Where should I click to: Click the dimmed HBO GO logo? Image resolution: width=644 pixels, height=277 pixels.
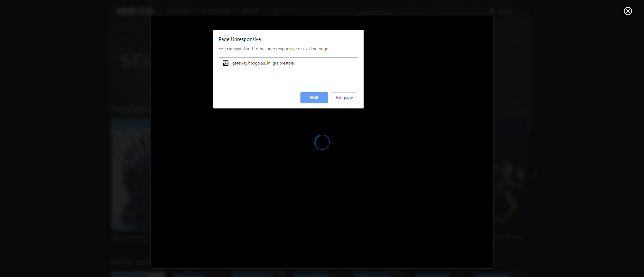click(x=135, y=11)
